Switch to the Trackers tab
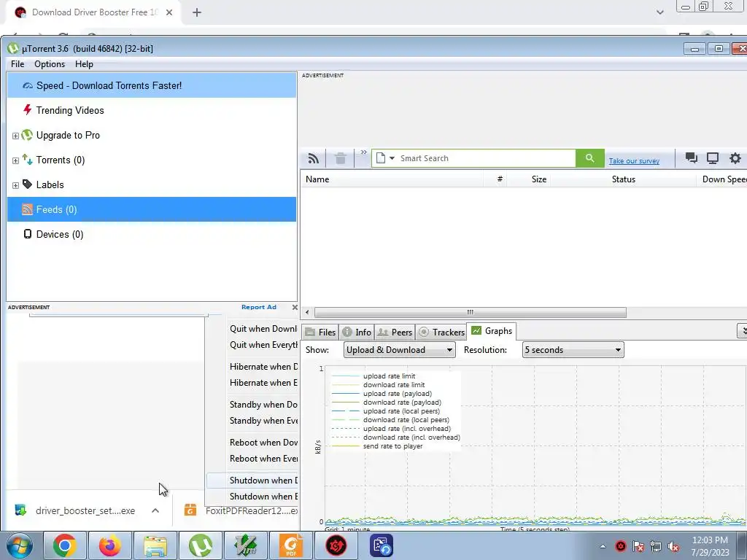Image resolution: width=747 pixels, height=560 pixels. pos(441,332)
